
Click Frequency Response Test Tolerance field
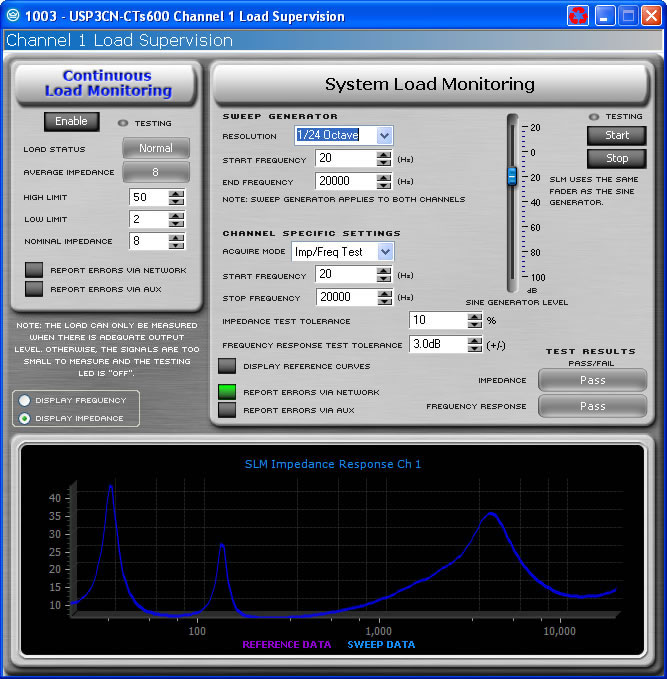[438, 344]
